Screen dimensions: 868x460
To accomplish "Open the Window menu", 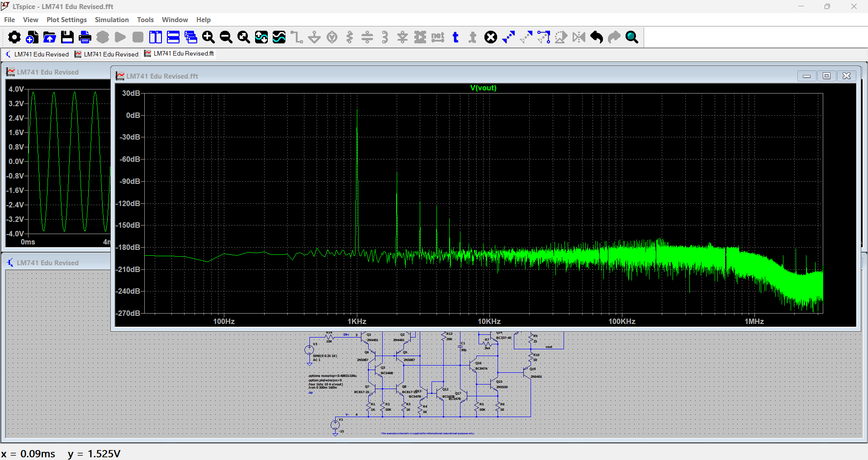I will pos(175,20).
